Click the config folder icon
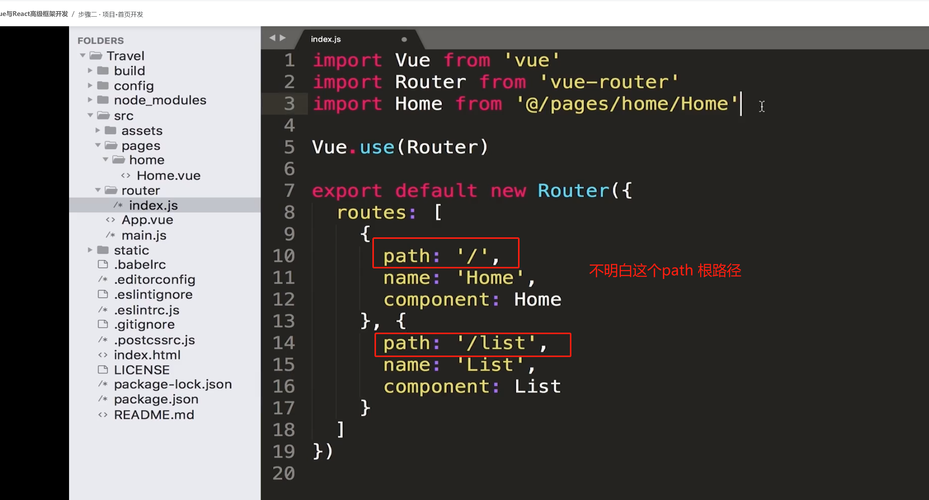Screen dimensions: 929x500 pos(103,85)
